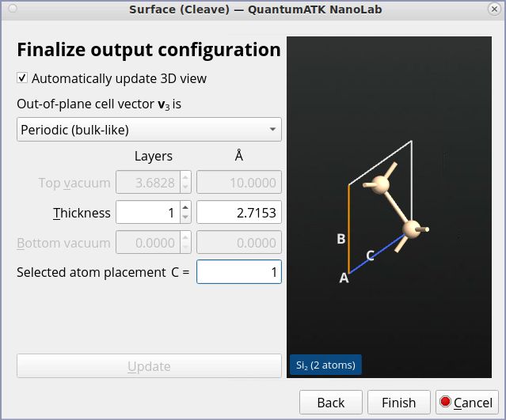Increase Thickness layers with up arrow
Viewport: 506px width, 420px height.
click(185, 207)
